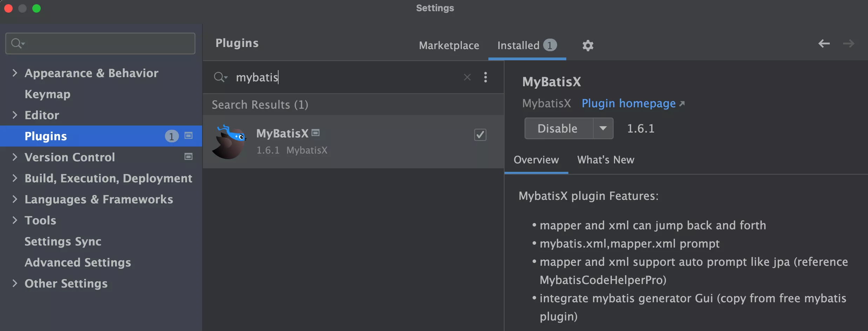Expand the Version Control section

(x=15, y=157)
